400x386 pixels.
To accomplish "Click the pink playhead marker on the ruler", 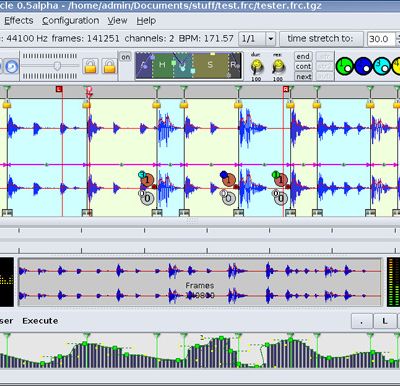I will [89, 90].
